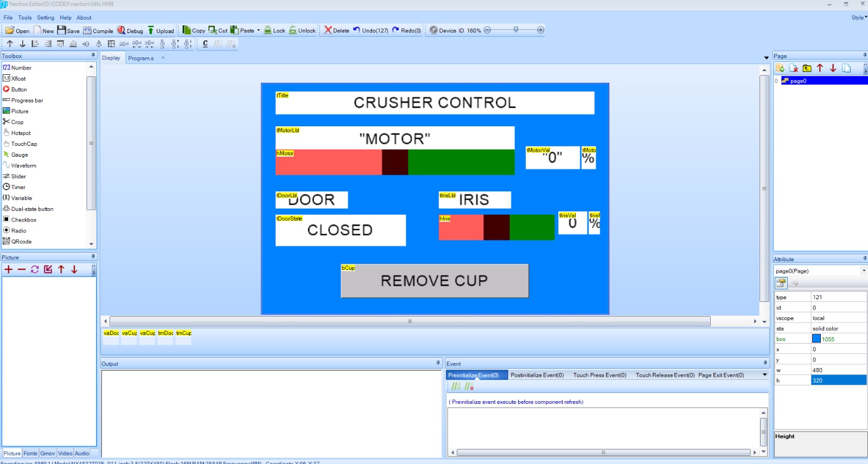The image size is (868, 464).
Task: Expand the event tabs overflow arrow
Action: [765, 375]
